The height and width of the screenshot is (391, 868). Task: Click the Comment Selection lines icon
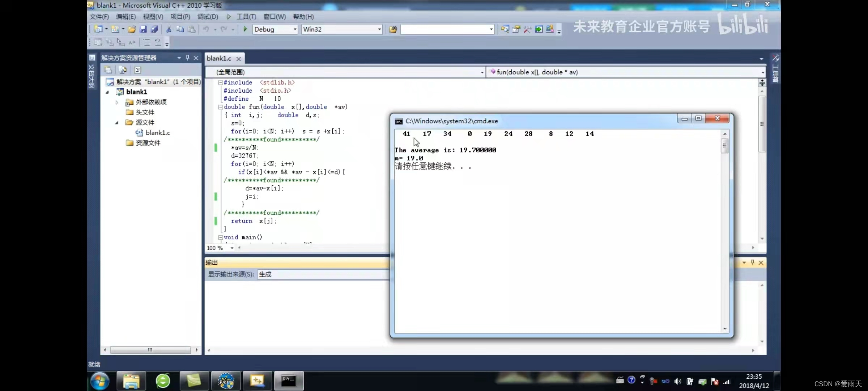tap(146, 42)
